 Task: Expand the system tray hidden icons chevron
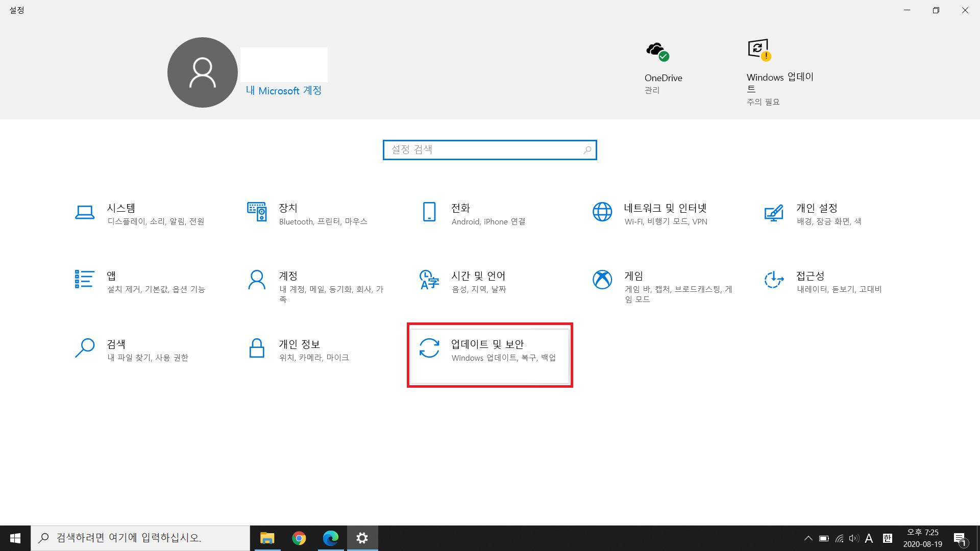point(808,538)
